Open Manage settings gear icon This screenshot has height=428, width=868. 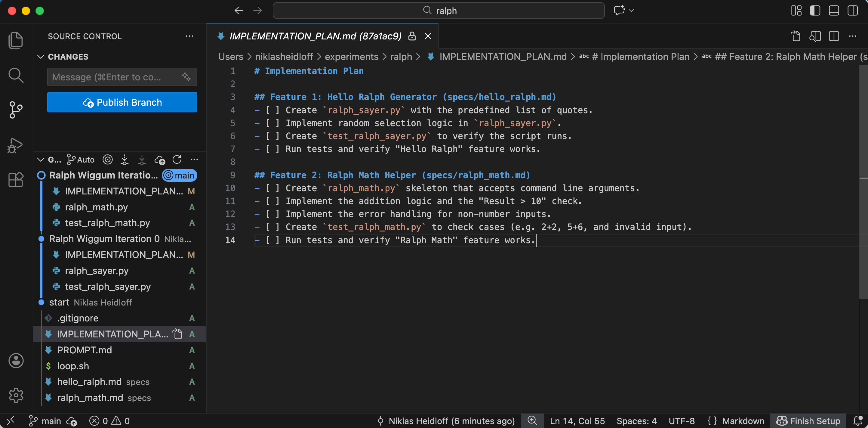click(x=16, y=395)
